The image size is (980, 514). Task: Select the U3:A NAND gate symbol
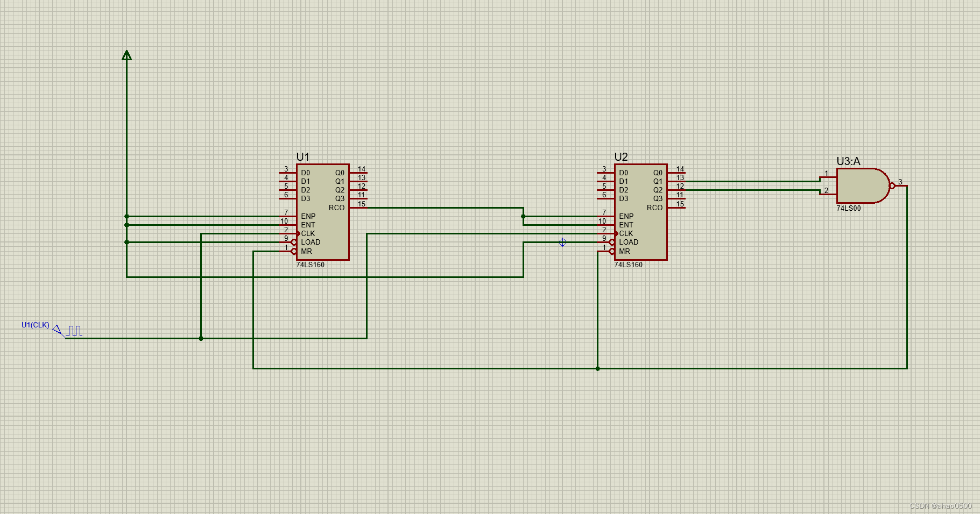coord(863,185)
